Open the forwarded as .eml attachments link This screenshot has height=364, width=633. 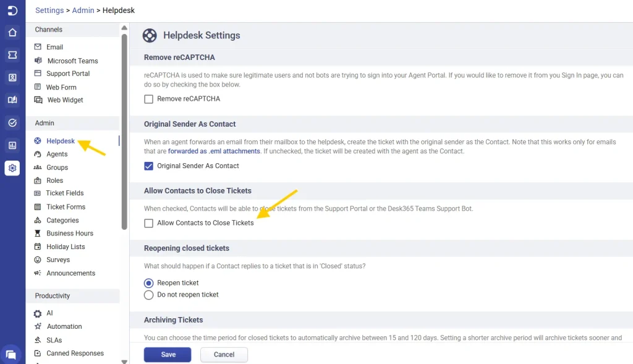214,151
